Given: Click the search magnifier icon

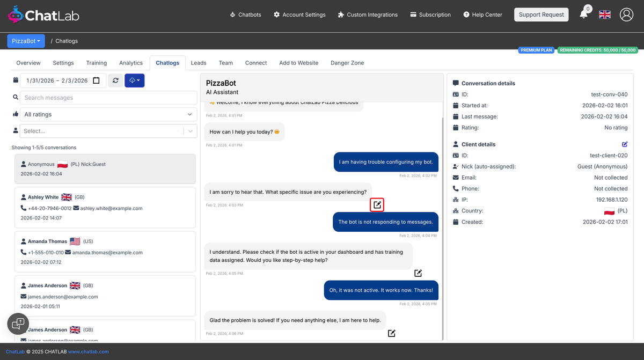Looking at the screenshot, I should [16, 98].
